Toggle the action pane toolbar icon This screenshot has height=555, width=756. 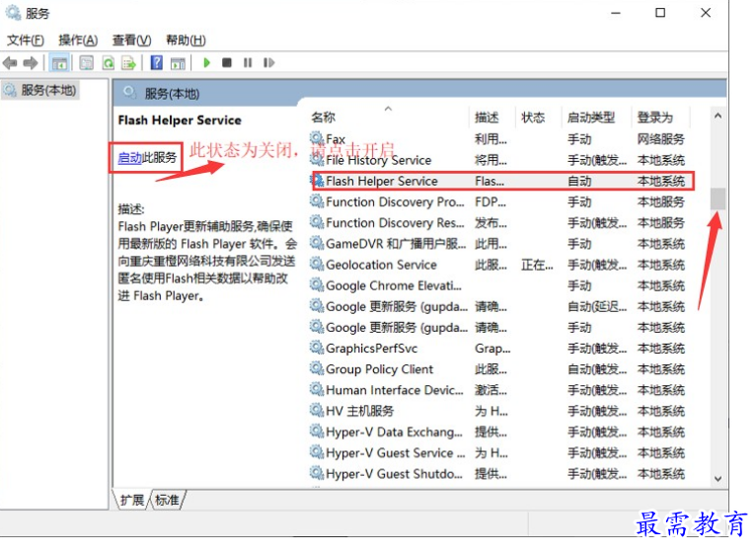178,63
